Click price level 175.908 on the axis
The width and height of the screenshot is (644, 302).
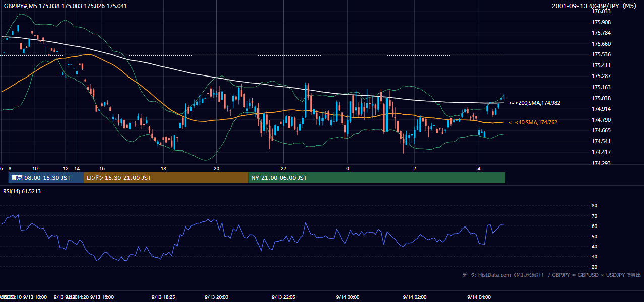pos(601,22)
